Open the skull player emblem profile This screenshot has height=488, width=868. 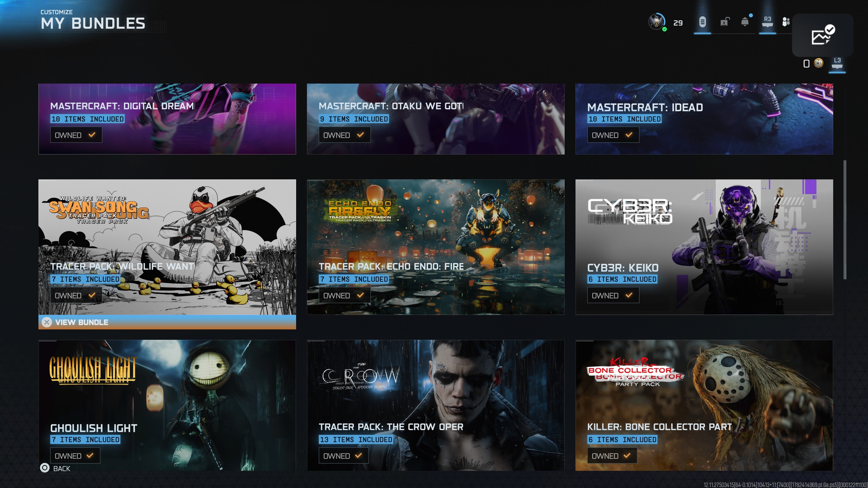click(657, 22)
